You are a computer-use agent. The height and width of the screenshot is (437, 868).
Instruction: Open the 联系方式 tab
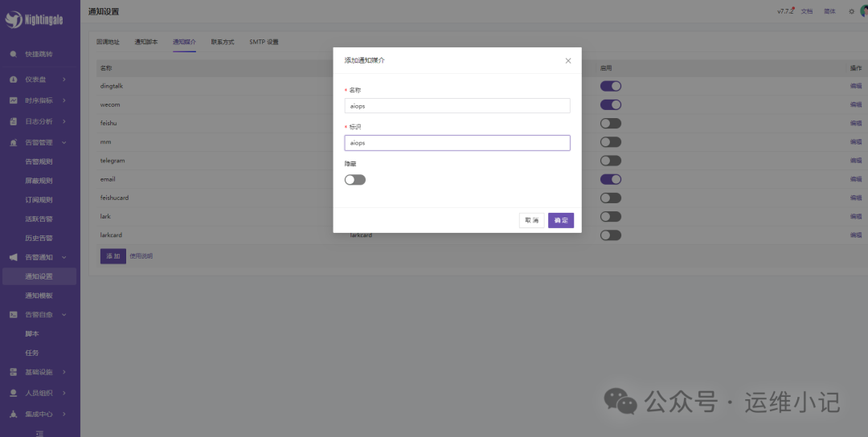[223, 42]
